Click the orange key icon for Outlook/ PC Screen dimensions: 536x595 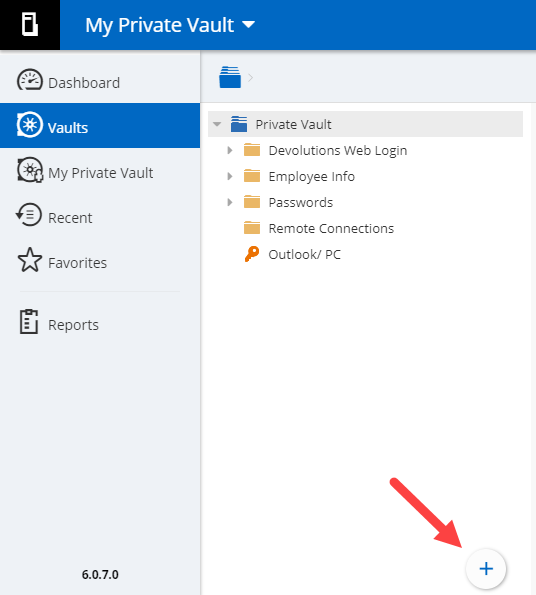pos(251,254)
